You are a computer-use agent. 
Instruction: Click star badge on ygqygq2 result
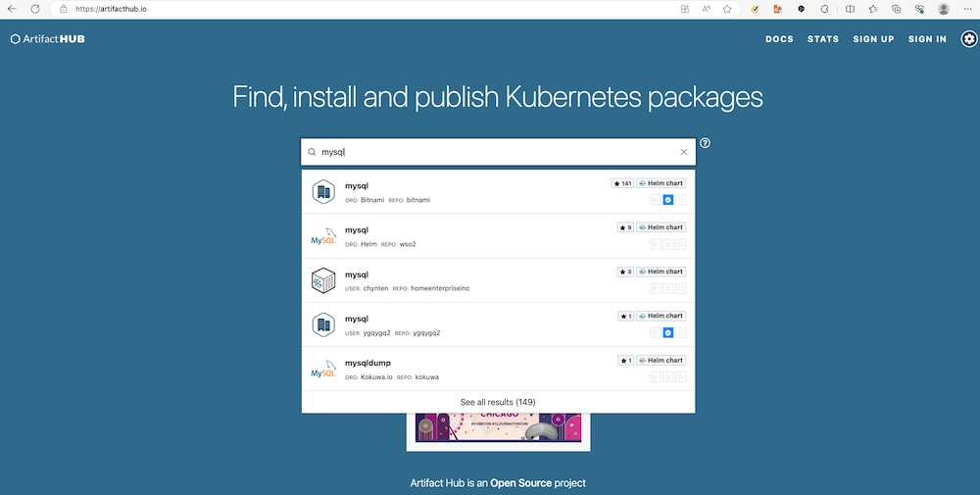tap(625, 317)
